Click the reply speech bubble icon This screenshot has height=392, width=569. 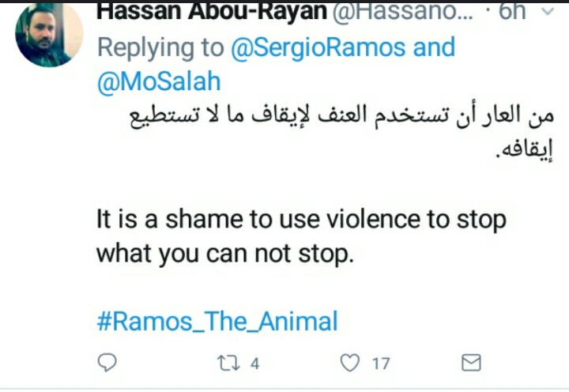107,362
